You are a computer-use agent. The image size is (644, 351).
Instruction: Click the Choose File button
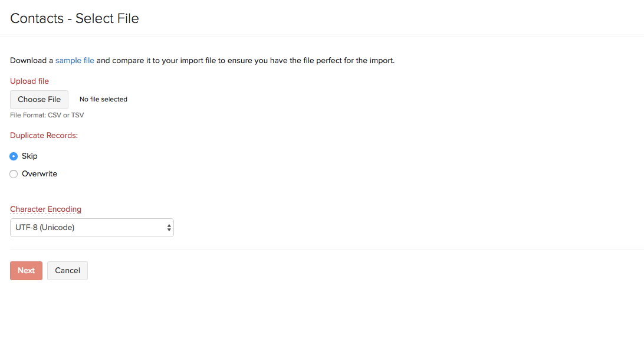[39, 99]
